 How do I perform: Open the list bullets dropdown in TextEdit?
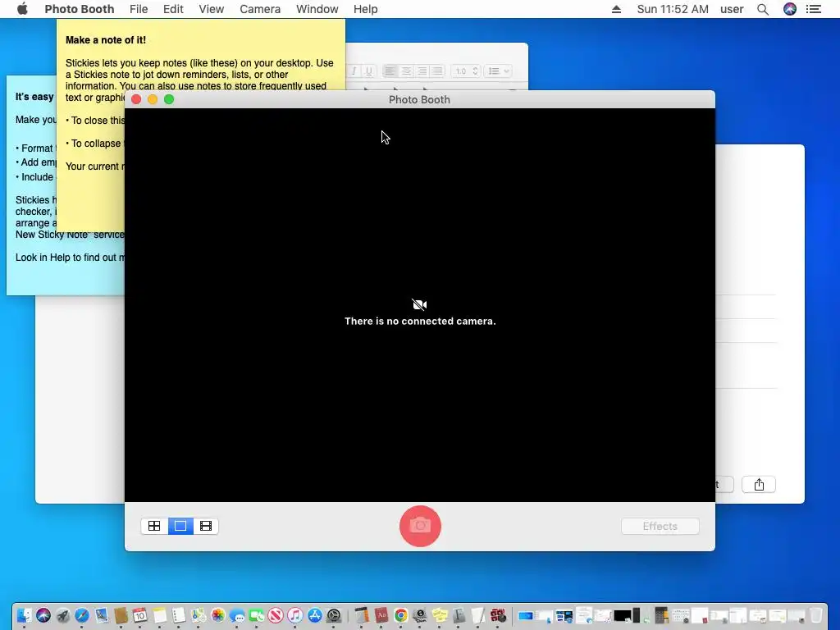[x=498, y=71]
